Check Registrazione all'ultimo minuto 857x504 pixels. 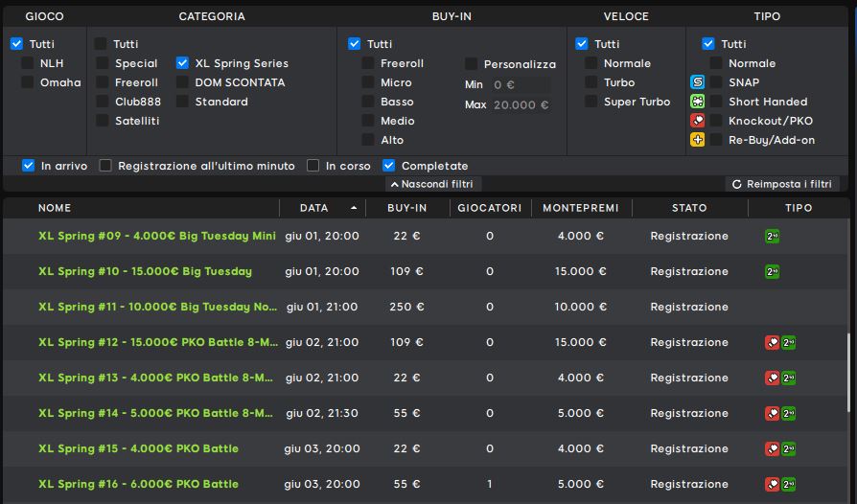[105, 166]
